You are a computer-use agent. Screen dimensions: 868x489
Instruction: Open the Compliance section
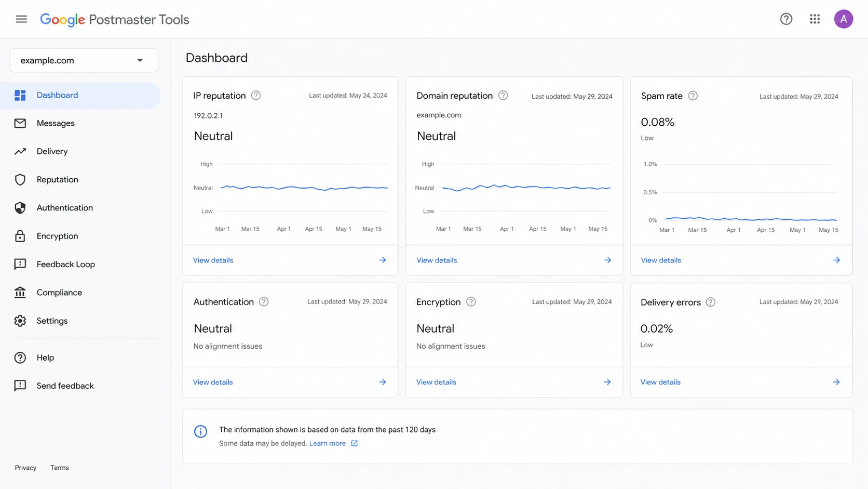59,293
